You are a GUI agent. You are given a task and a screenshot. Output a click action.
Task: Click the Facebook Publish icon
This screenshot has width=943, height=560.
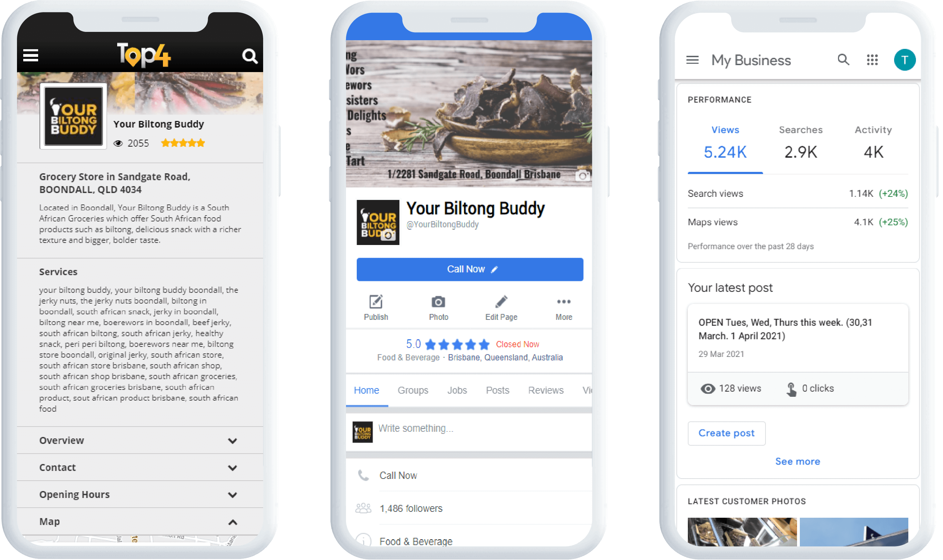(375, 303)
